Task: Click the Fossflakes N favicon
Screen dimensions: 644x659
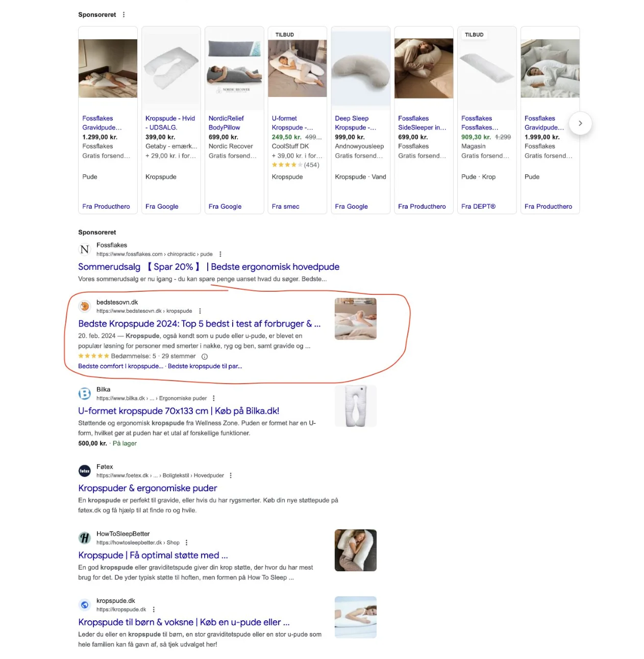Action: [x=85, y=249]
